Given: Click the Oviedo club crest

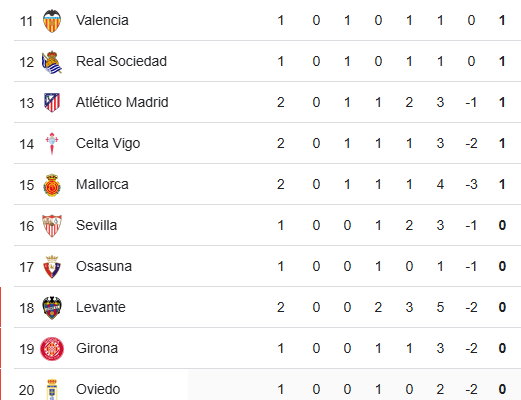Looking at the screenshot, I should click(x=52, y=389).
